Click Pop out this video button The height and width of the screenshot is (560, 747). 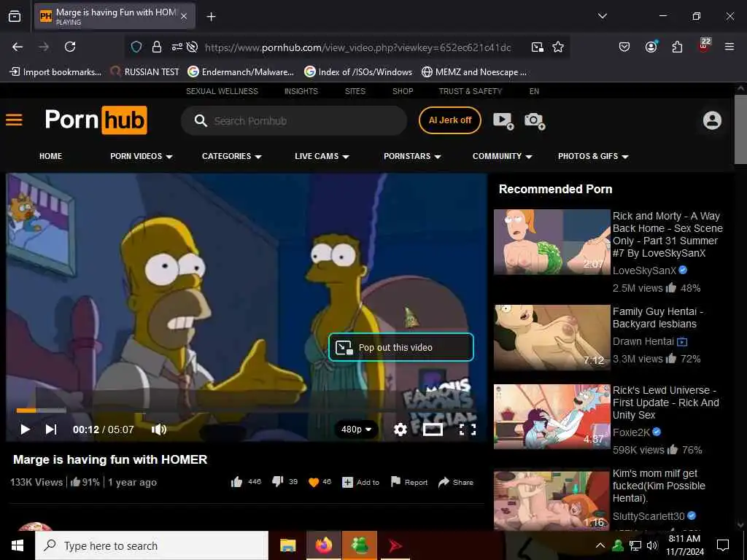point(401,347)
